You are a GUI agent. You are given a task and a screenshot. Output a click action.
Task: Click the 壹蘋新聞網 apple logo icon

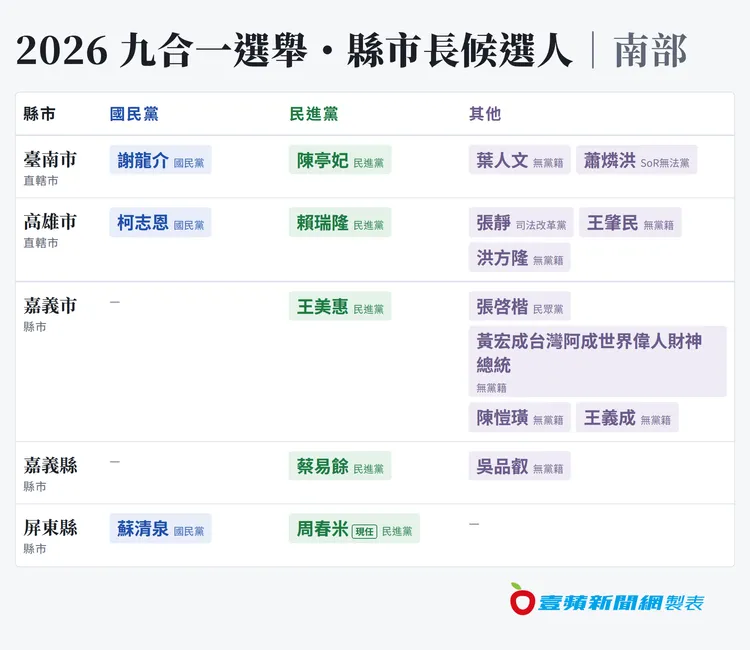click(x=522, y=599)
